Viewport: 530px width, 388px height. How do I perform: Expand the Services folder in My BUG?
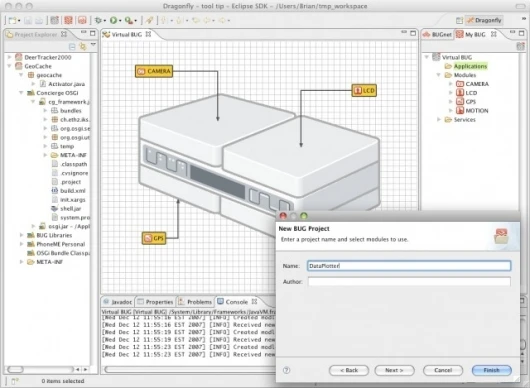[439, 119]
